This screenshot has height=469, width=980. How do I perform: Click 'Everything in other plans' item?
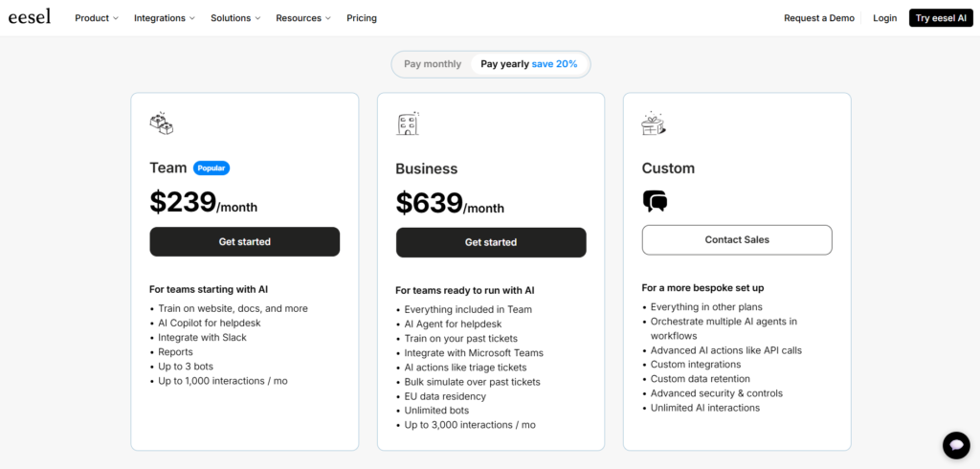706,306
